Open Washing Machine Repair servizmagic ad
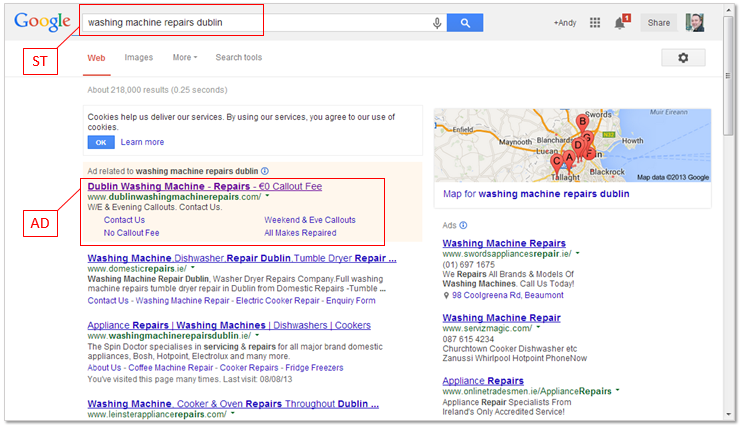The width and height of the screenshot is (740, 425). 502,318
